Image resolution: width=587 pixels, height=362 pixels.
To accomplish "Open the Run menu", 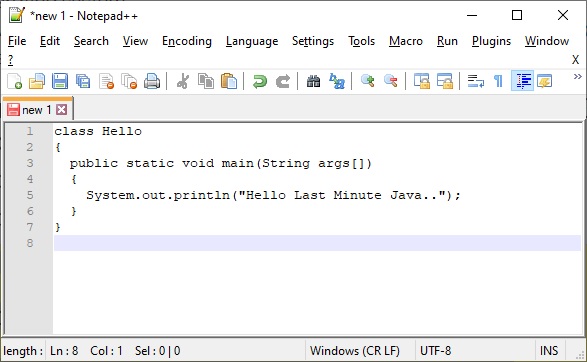I will coord(447,41).
